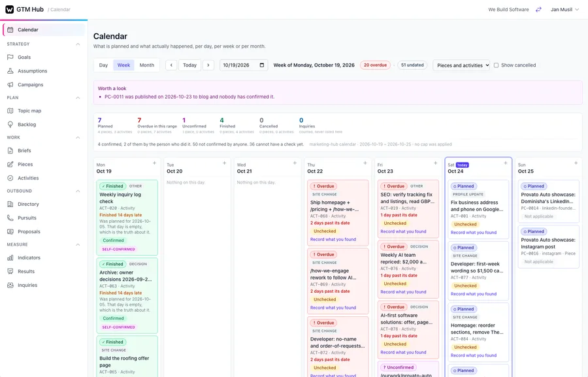Open Pursuits phone icon in sidebar
Screen dimensions: 588x377
(10, 218)
